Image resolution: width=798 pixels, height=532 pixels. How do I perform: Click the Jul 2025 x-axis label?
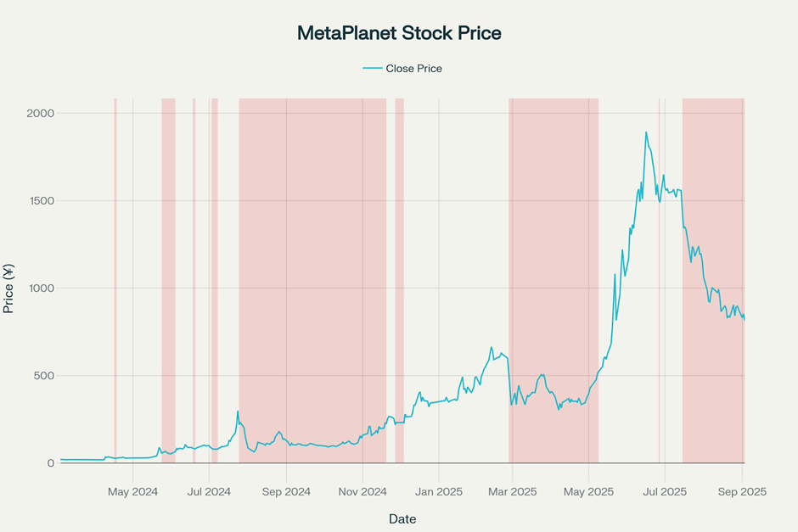tap(664, 491)
